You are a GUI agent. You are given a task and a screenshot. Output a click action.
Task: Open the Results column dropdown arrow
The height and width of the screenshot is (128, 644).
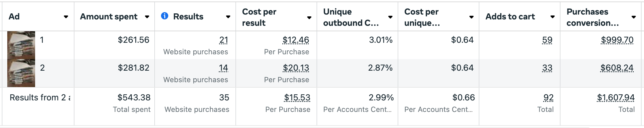click(x=228, y=17)
